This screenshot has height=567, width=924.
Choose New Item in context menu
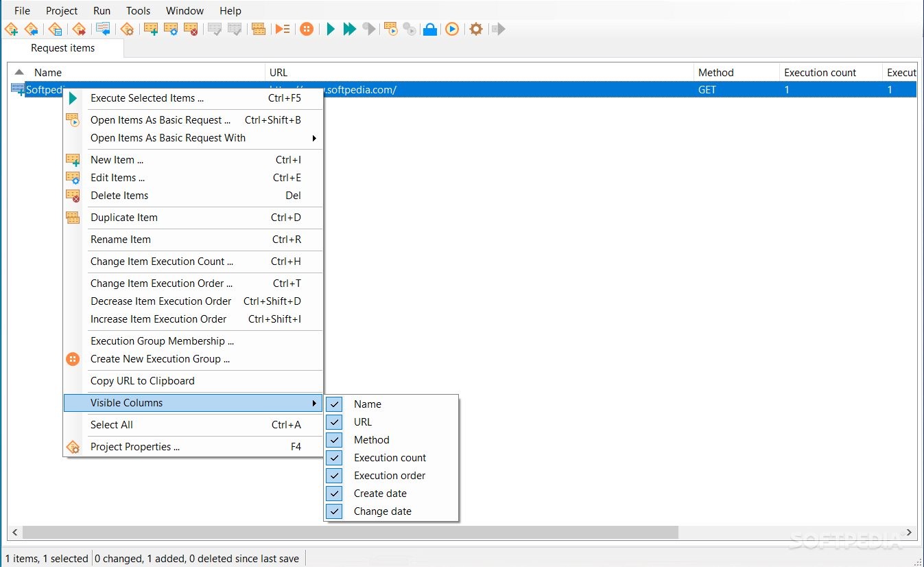193,160
